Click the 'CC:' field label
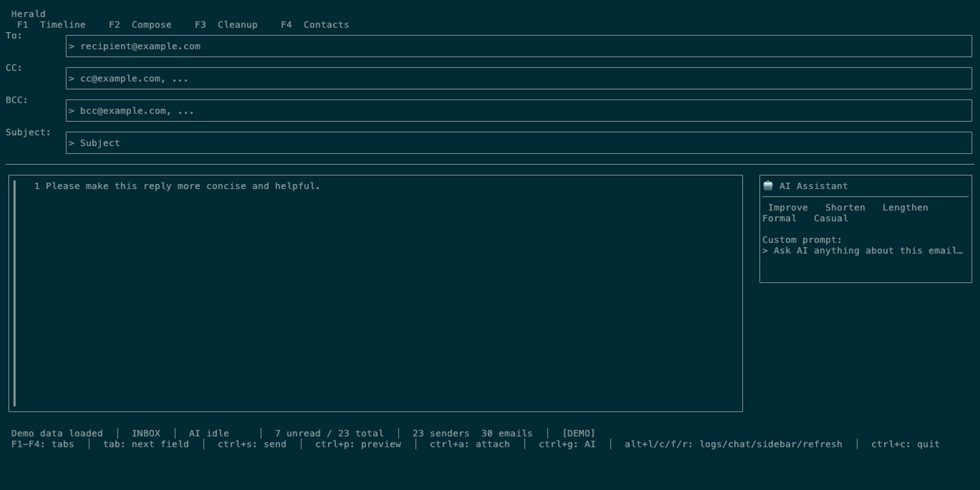Viewport: 980px width, 490px height. pos(14,67)
